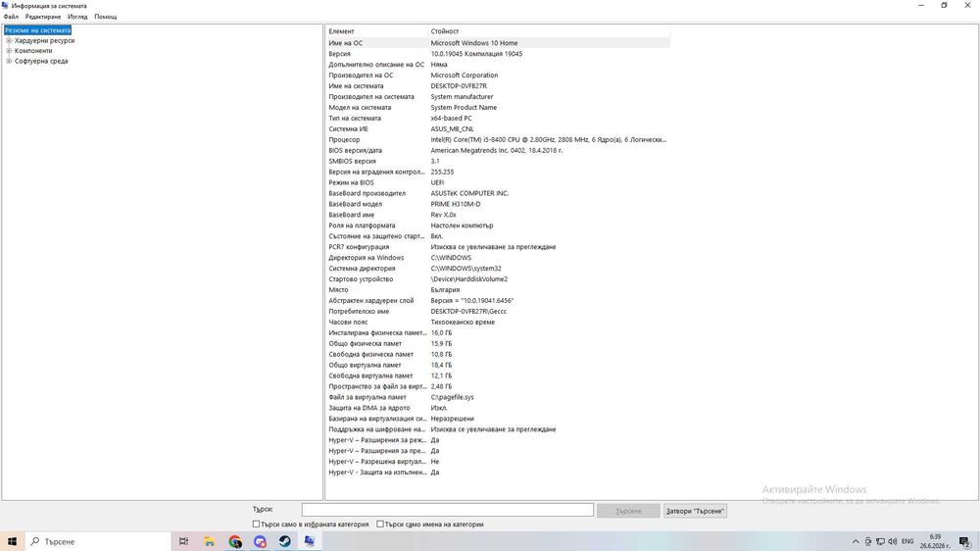Screen dimensions: 980x551
Task: Select the 'Защита на DMA за ядрото' row
Action: click(x=498, y=408)
